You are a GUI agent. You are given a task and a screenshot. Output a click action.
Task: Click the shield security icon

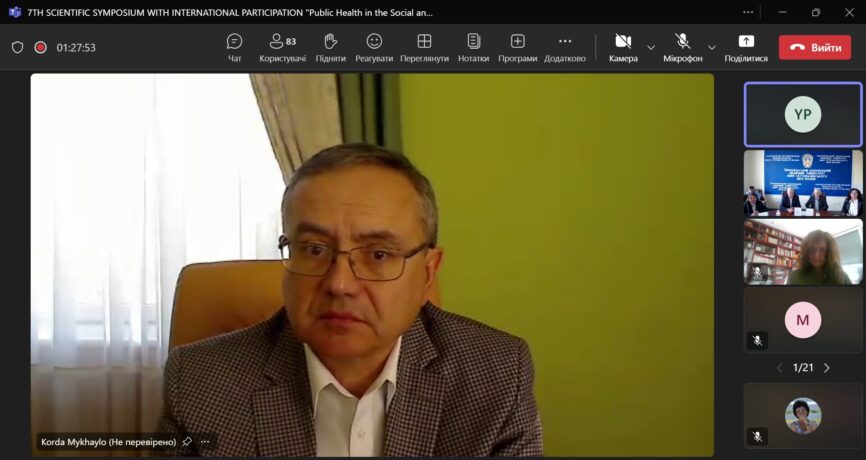point(17,47)
